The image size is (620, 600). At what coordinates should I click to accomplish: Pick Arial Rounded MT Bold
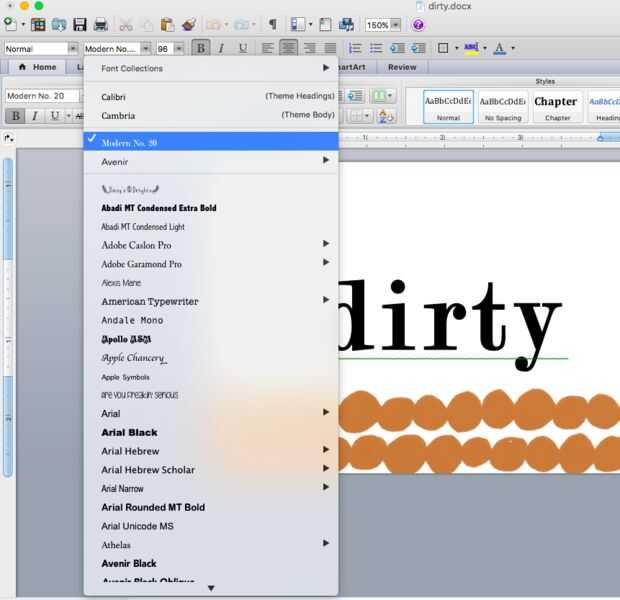click(211, 507)
